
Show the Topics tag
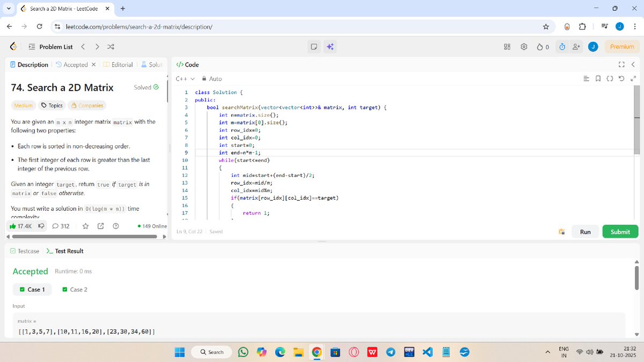[52, 106]
